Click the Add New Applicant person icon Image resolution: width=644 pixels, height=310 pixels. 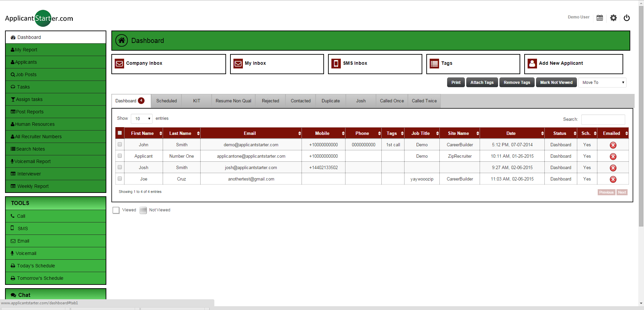click(532, 63)
